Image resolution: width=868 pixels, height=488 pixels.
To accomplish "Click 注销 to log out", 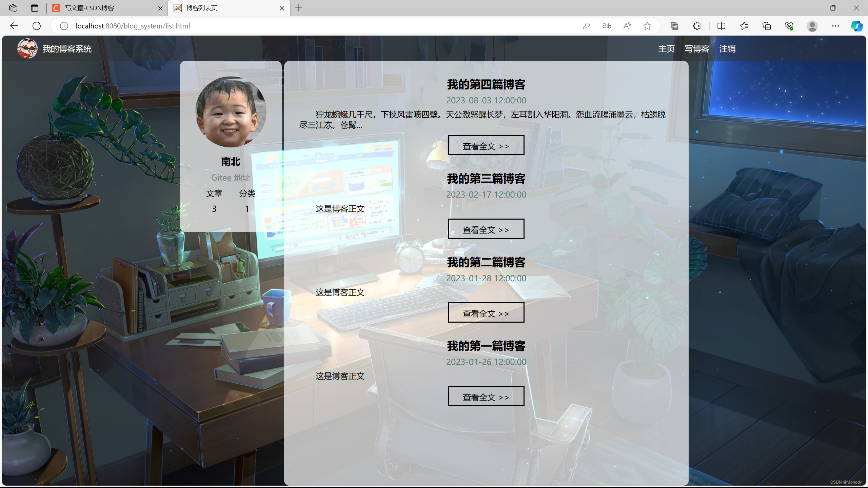I will pos(727,49).
